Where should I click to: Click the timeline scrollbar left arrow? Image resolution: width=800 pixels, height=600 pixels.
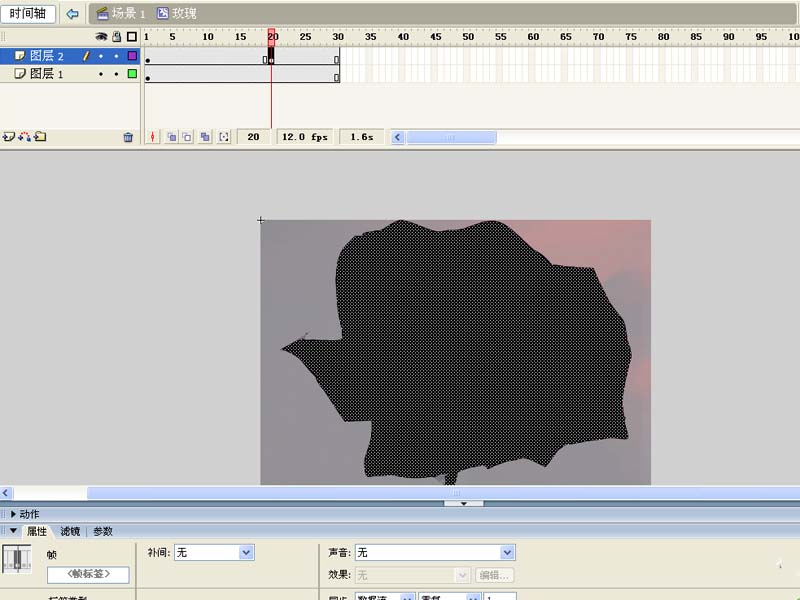coord(398,137)
